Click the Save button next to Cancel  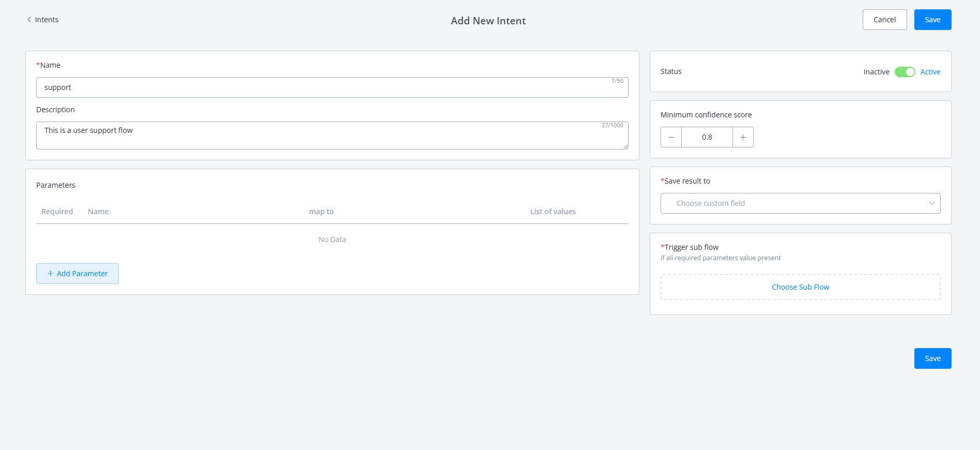tap(932, 20)
